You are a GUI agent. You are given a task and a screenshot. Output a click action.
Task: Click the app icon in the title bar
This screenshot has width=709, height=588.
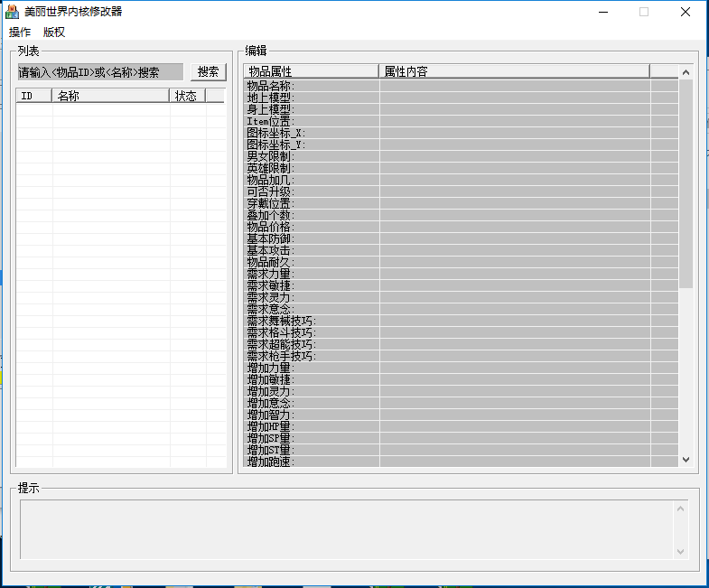click(x=13, y=12)
